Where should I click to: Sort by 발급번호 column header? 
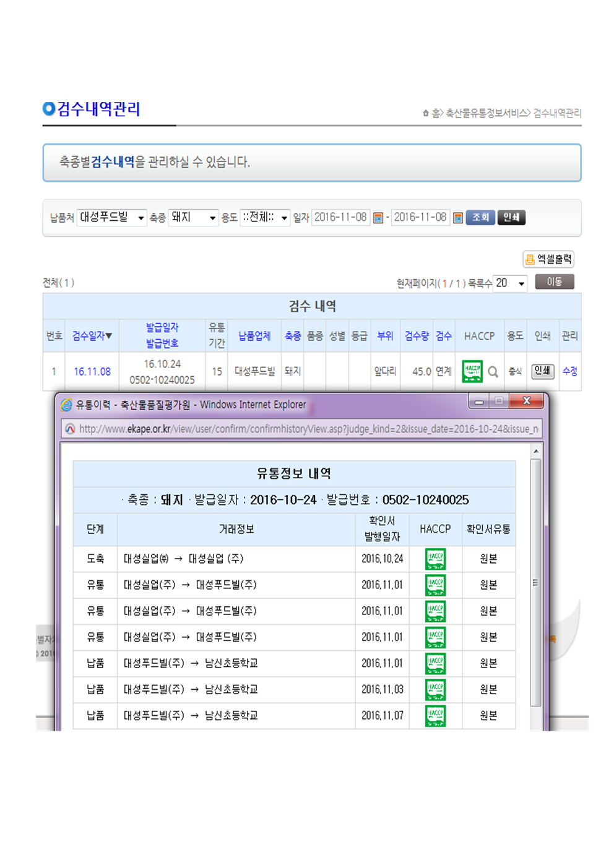click(x=162, y=343)
